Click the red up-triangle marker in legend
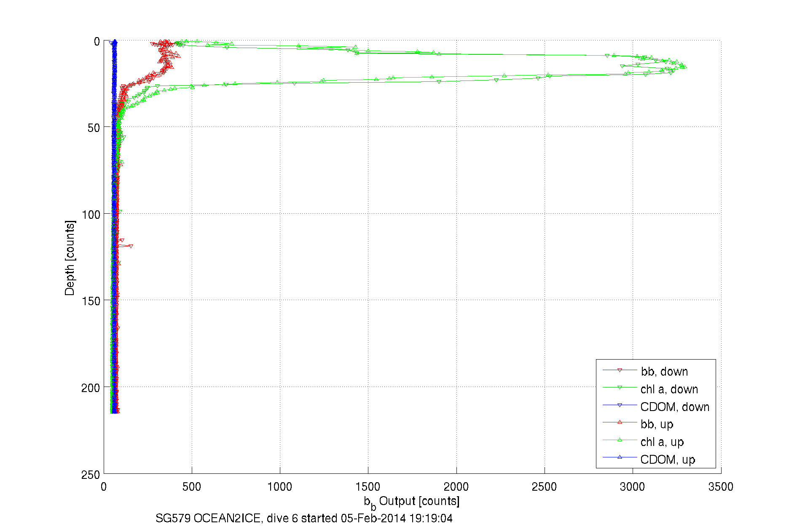This screenshot has height=532, width=797. 620,422
